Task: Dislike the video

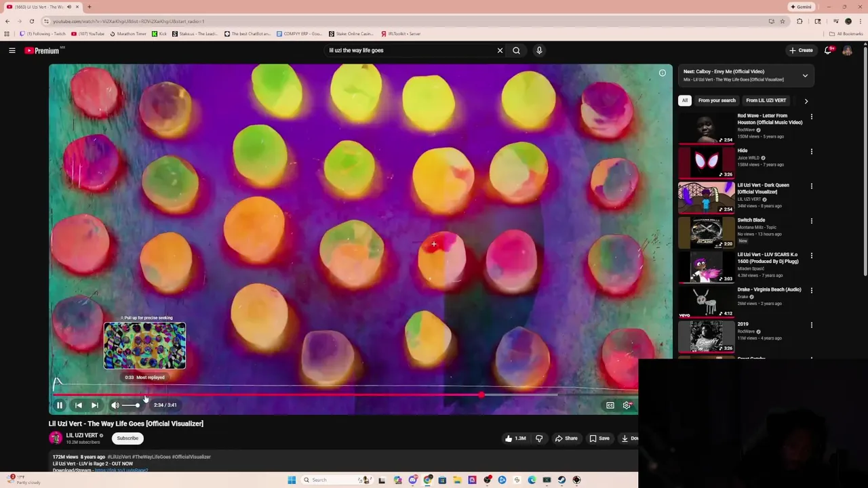Action: 539,439
